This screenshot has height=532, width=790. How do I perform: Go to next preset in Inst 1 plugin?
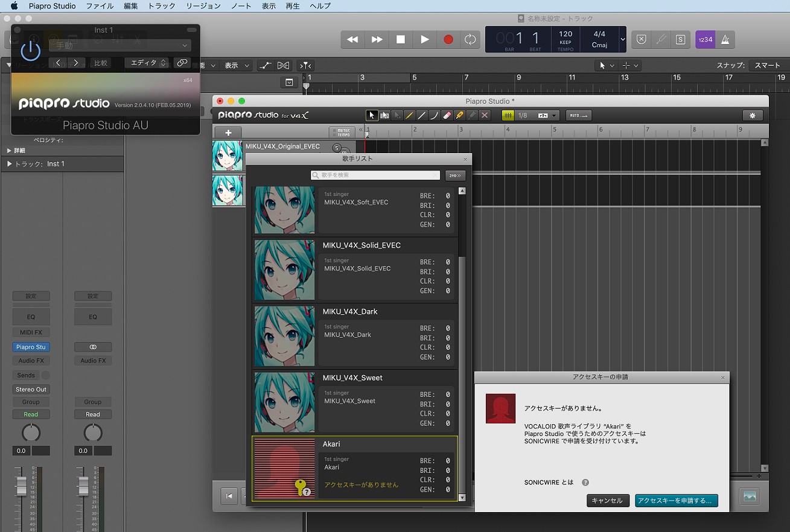pyautogui.click(x=75, y=63)
